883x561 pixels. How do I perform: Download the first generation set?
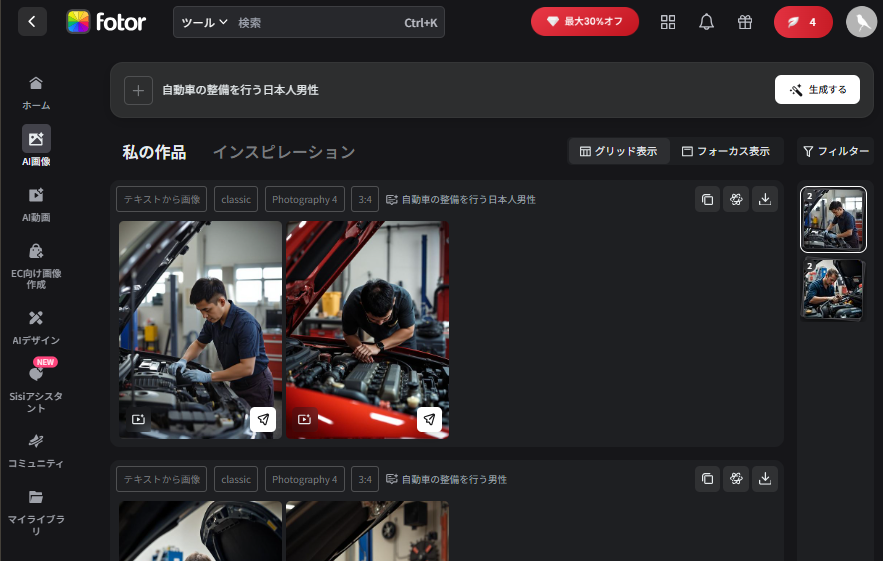click(x=765, y=199)
